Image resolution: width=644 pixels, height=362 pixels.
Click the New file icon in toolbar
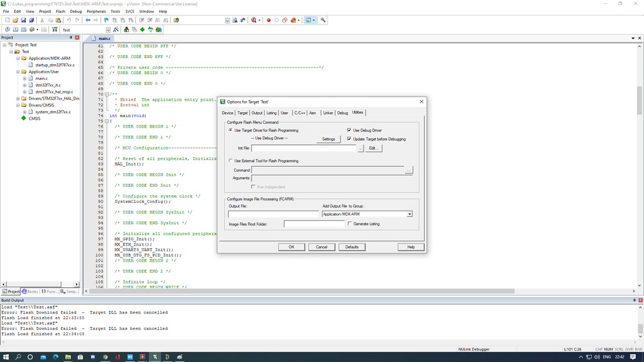click(x=7, y=20)
